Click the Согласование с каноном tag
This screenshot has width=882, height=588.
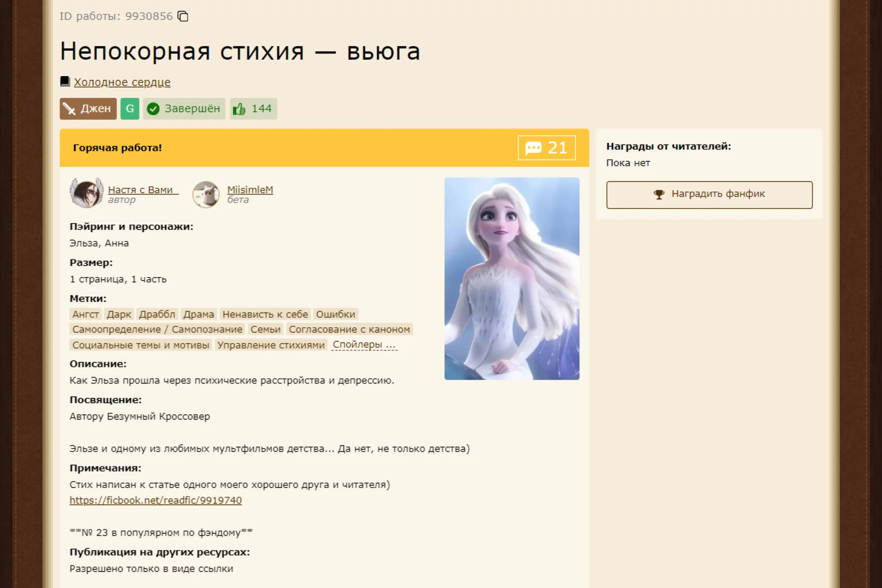coord(349,329)
